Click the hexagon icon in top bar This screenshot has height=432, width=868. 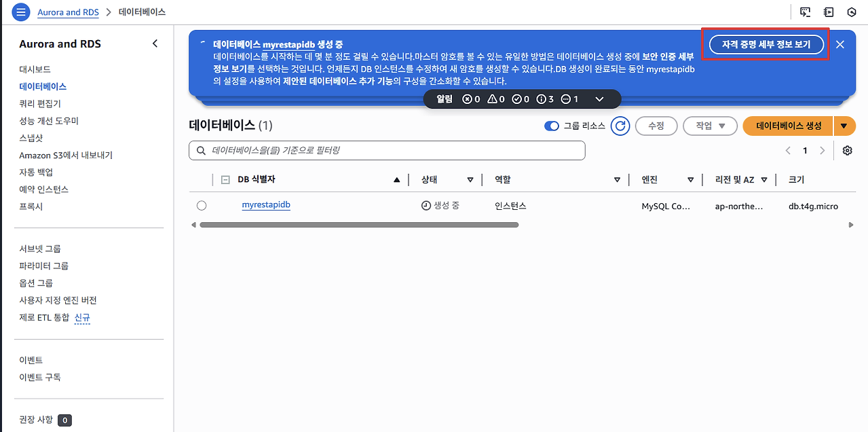[852, 12]
